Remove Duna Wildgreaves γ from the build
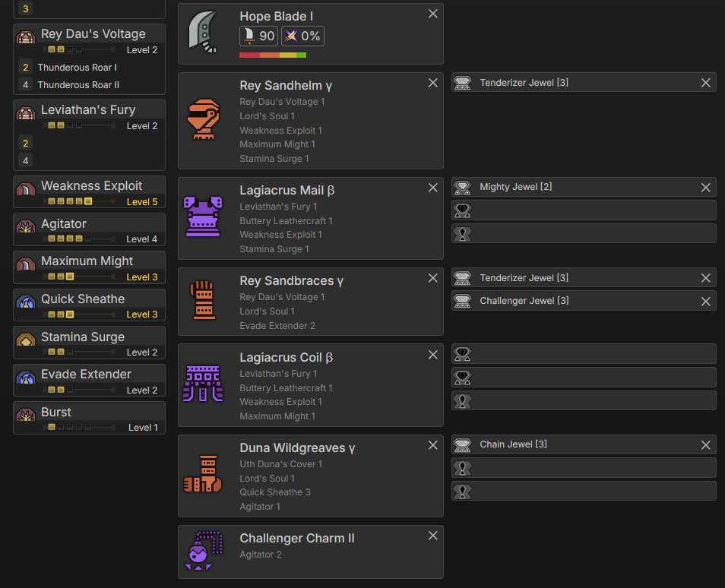 coord(432,445)
